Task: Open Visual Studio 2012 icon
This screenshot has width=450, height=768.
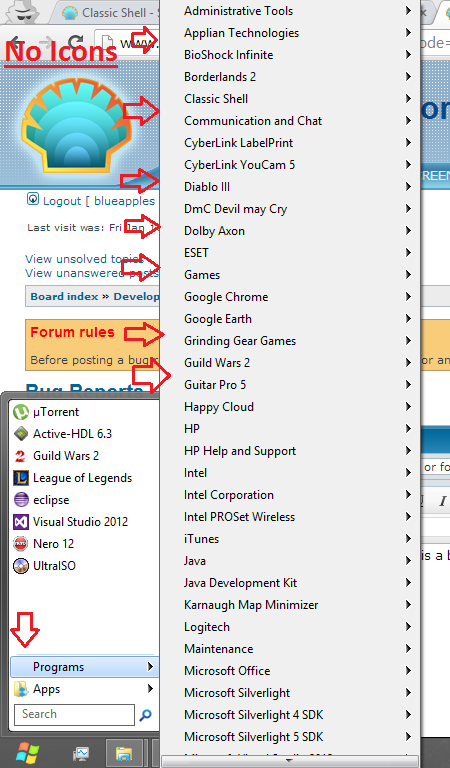Action: click(x=21, y=522)
